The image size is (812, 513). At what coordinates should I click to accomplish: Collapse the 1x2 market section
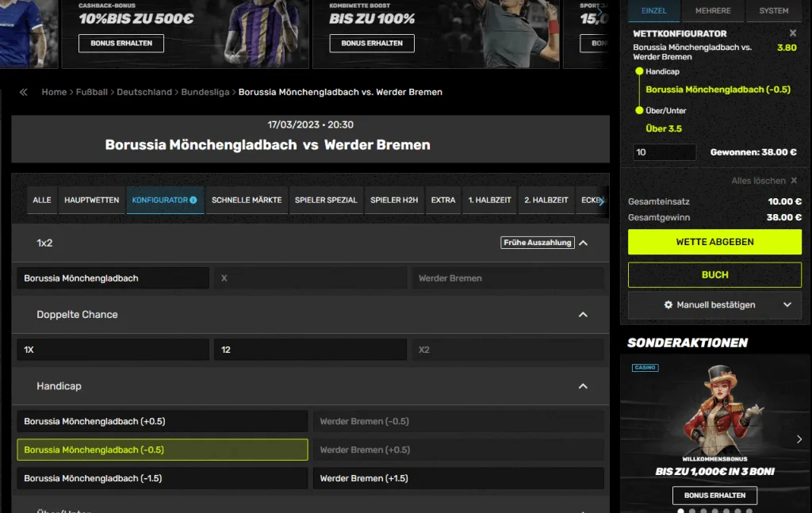(x=583, y=243)
